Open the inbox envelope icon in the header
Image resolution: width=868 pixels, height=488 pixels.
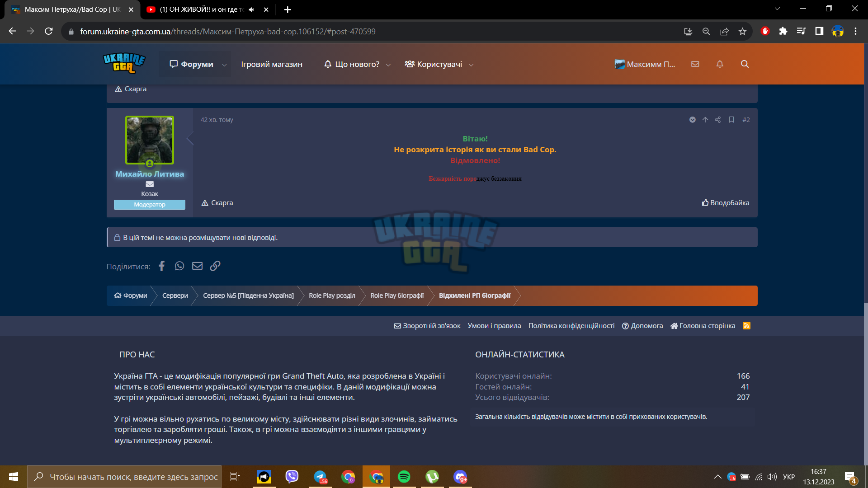click(695, 64)
